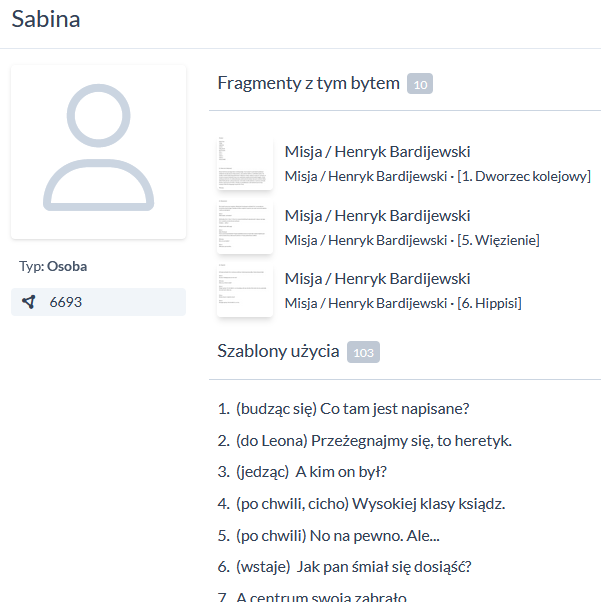Open thumbnail for Hippisi fragment
The image size is (601, 602).
tap(245, 290)
